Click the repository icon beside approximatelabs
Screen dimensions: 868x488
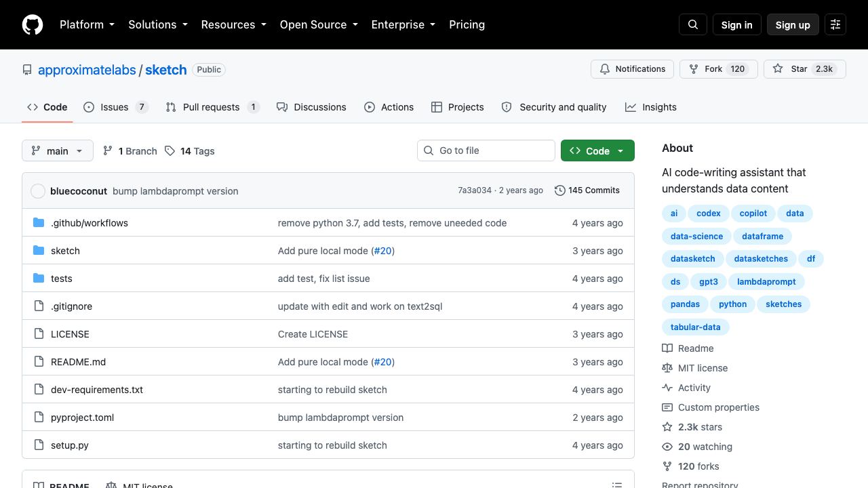[x=27, y=70]
